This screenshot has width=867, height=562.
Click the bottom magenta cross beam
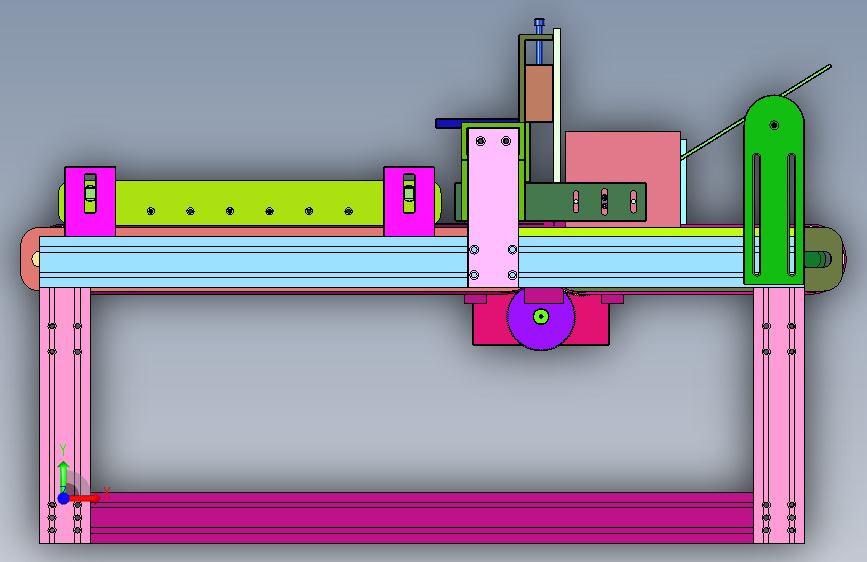pyautogui.click(x=421, y=518)
